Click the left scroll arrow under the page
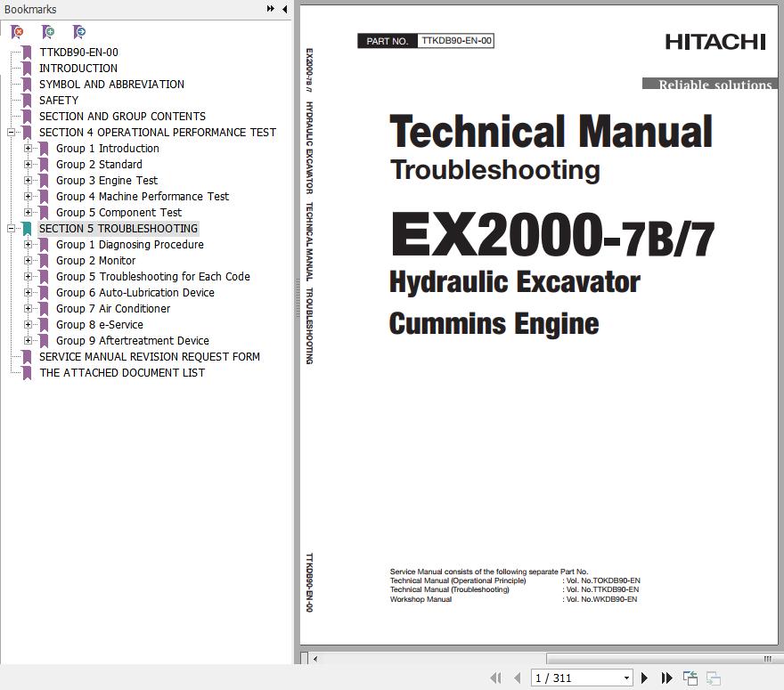This screenshot has width=784, height=690. [x=315, y=659]
